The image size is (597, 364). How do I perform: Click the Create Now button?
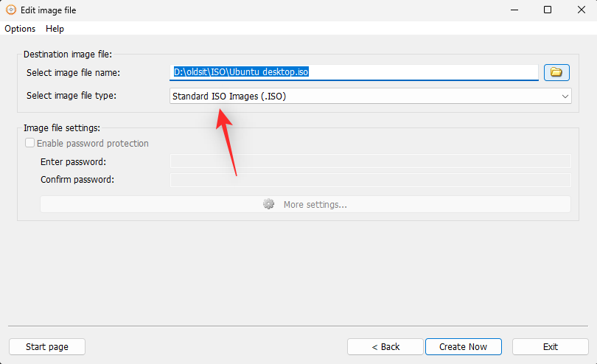[x=464, y=346]
